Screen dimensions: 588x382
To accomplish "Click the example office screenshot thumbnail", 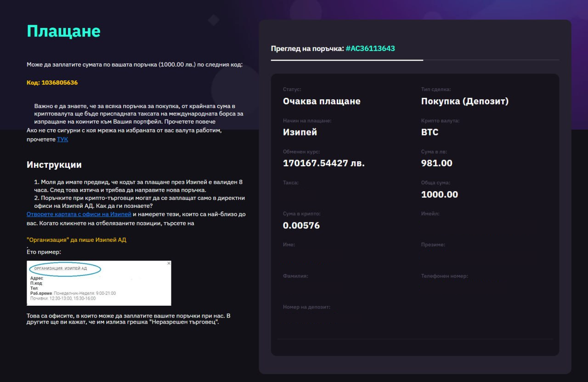I will pos(99,283).
